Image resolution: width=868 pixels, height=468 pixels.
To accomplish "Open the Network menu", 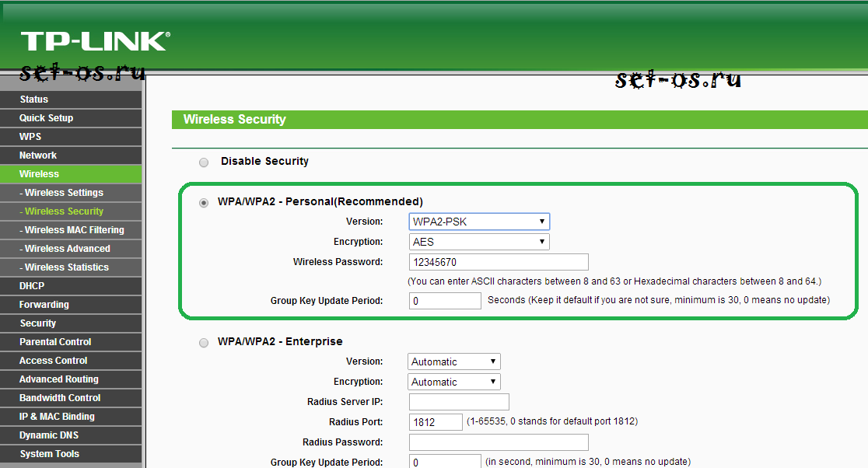I will 71,155.
